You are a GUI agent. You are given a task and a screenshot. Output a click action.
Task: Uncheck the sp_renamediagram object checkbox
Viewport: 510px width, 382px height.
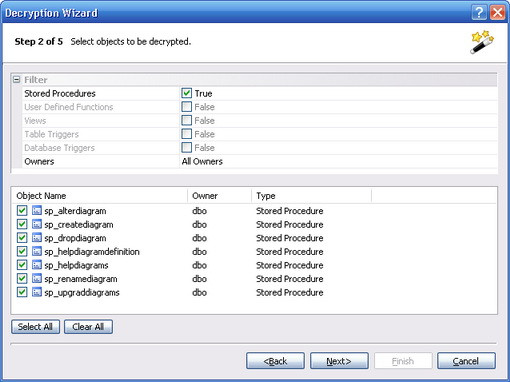[22, 279]
